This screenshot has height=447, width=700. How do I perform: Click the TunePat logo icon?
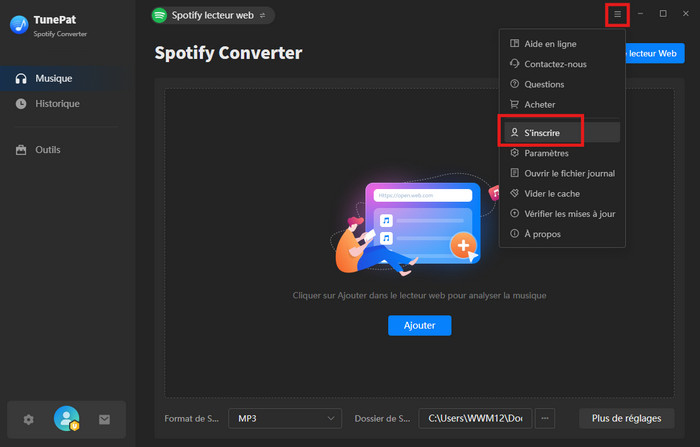coord(19,25)
